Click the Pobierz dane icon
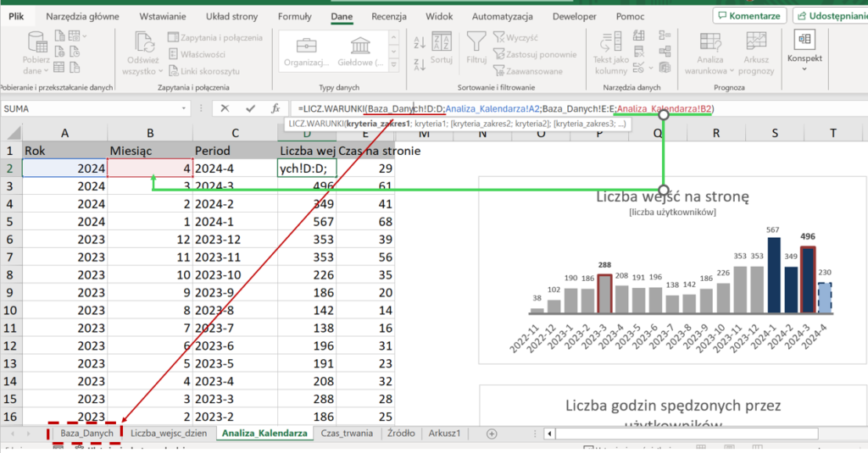Viewport: 868px width, 453px height. pos(37,42)
